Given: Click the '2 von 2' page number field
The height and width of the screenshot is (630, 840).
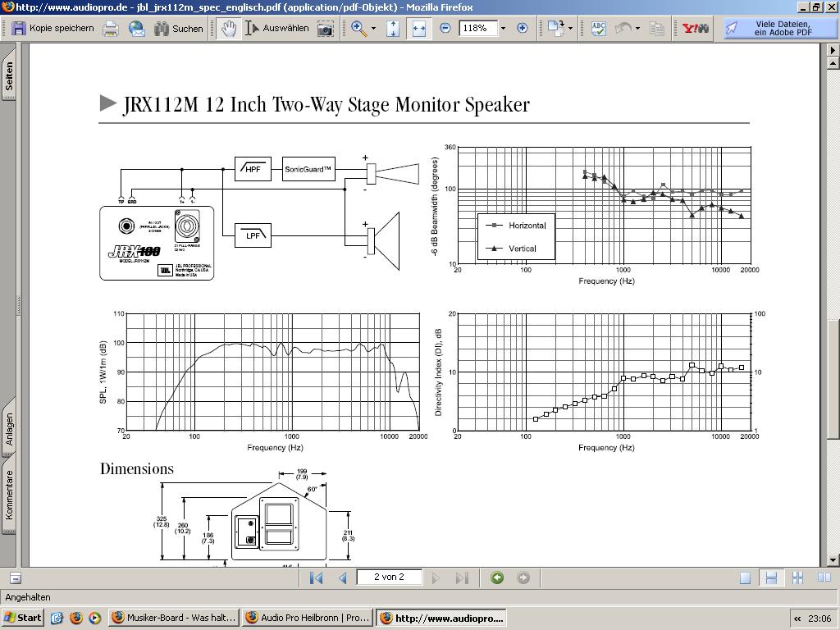Looking at the screenshot, I should 390,577.
